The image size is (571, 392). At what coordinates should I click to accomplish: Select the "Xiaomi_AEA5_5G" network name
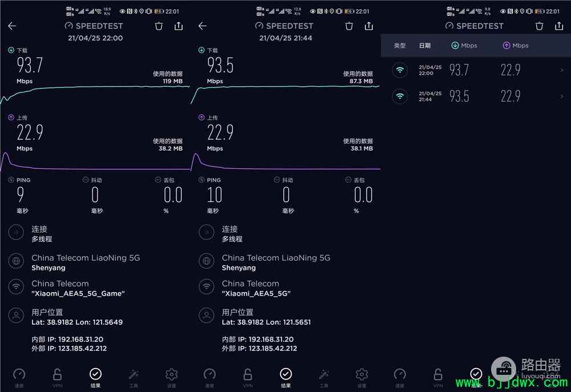click(x=256, y=293)
